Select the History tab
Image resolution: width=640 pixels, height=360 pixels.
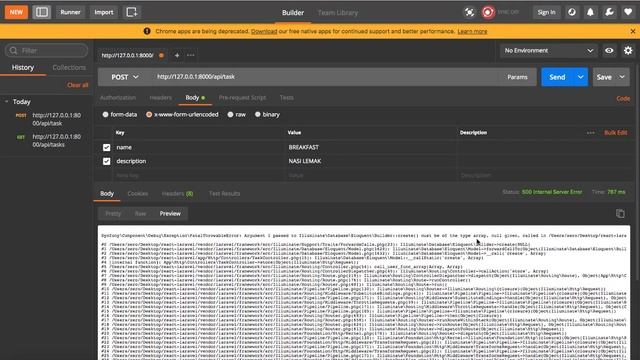click(23, 67)
